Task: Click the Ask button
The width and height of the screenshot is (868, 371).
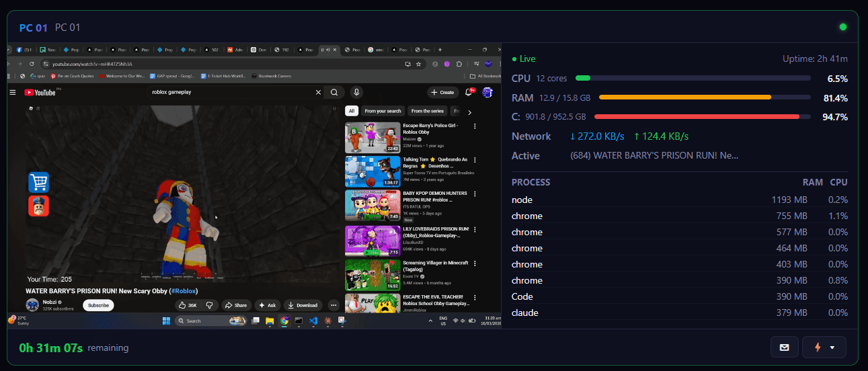Action: pos(267,305)
